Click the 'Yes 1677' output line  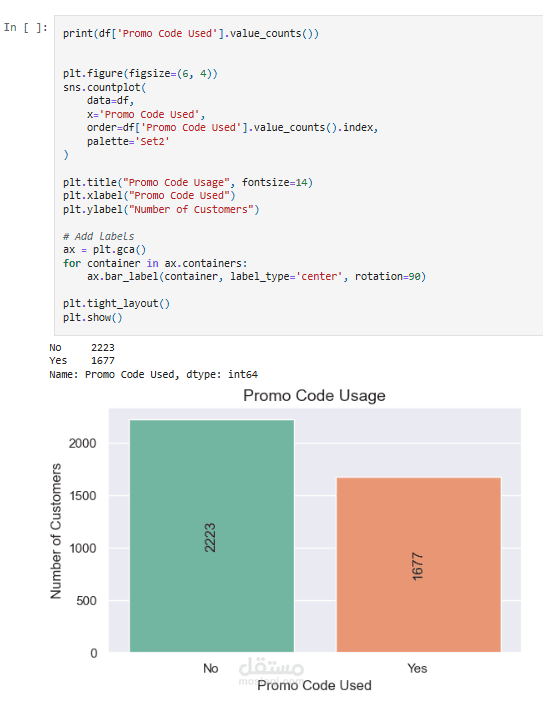point(82,360)
